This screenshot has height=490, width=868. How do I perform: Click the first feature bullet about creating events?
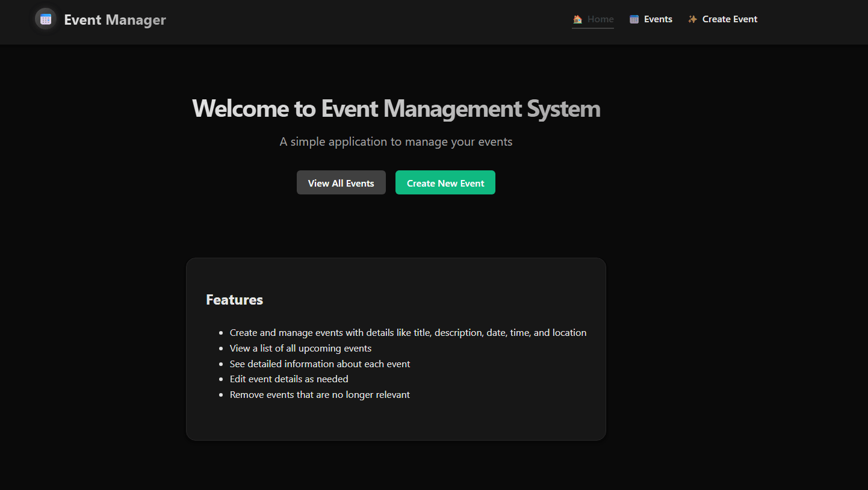[408, 332]
